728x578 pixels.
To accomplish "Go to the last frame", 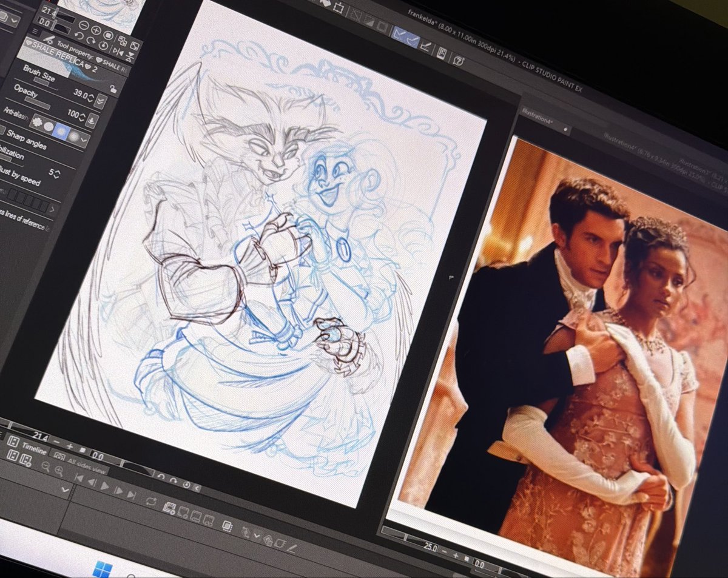I will (132, 494).
